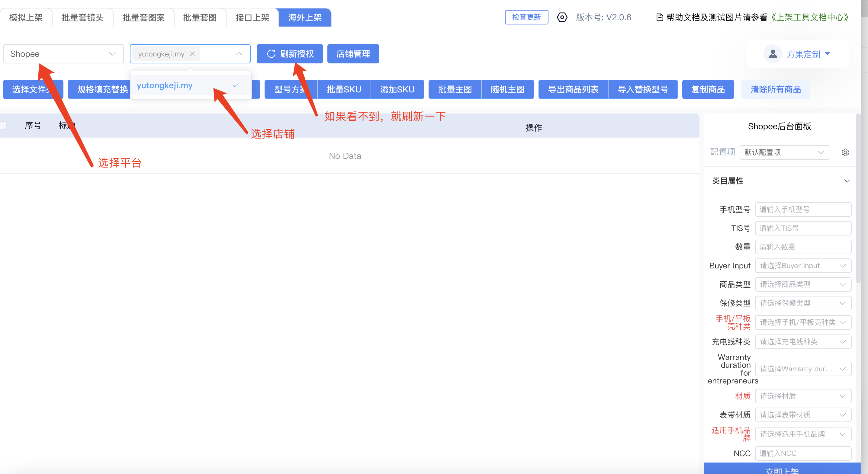The height and width of the screenshot is (474, 868).
Task: Click the gear icon beside 默认配置项
Action: [x=845, y=152]
